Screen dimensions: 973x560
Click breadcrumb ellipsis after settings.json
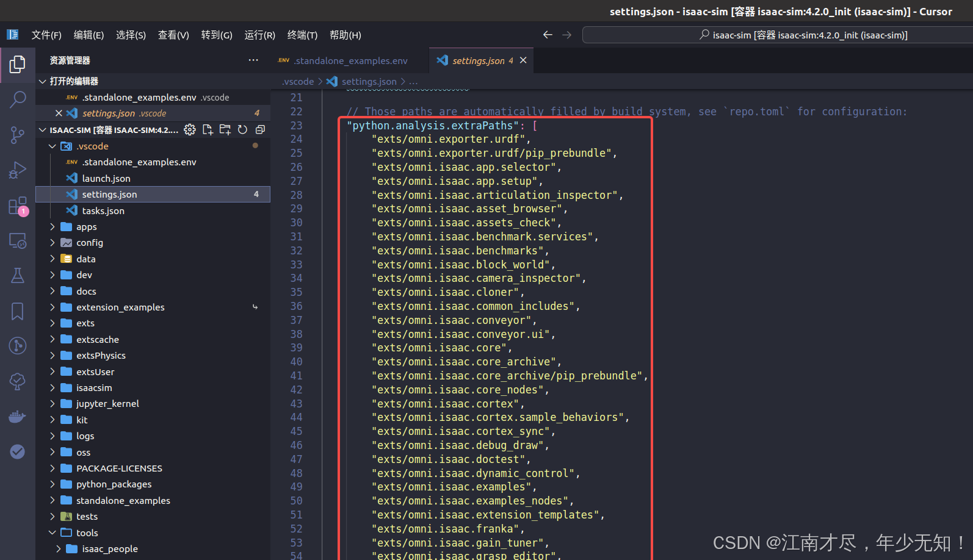(x=413, y=81)
